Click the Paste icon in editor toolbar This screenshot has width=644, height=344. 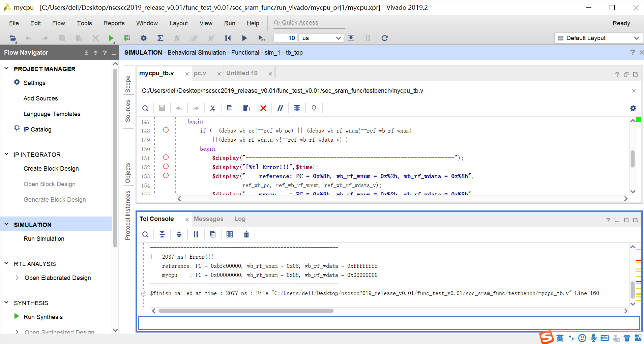click(x=246, y=108)
